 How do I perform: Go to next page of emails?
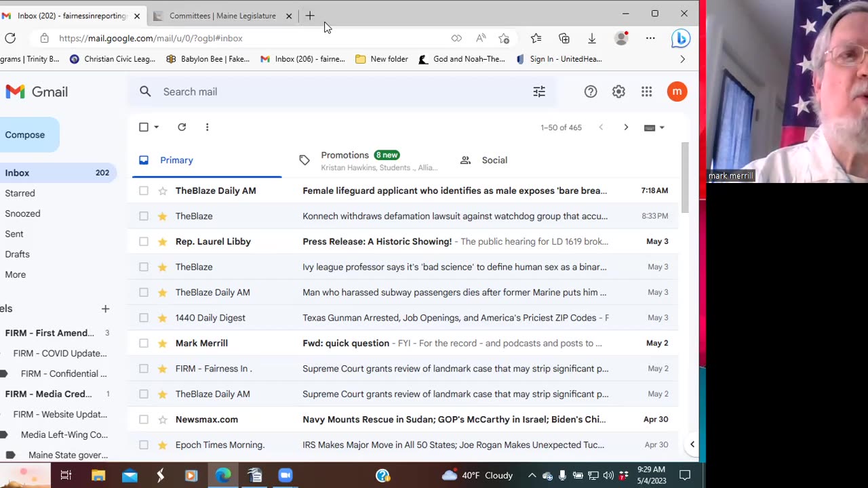pos(626,127)
